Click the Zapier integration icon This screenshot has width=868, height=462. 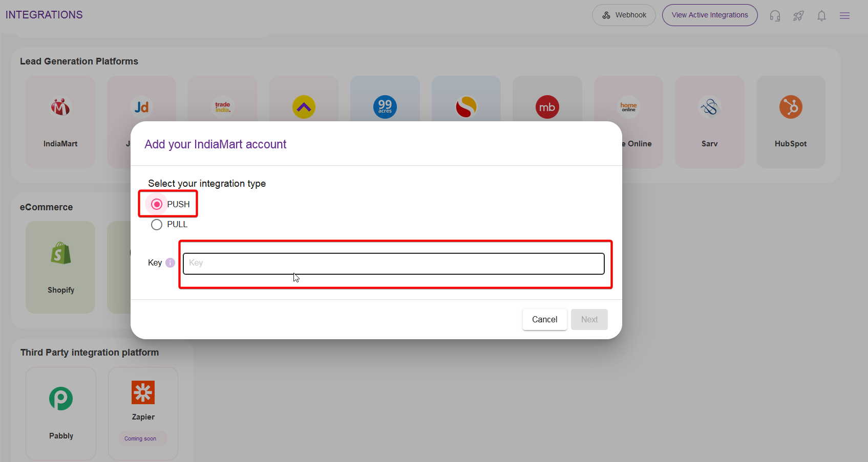[143, 393]
